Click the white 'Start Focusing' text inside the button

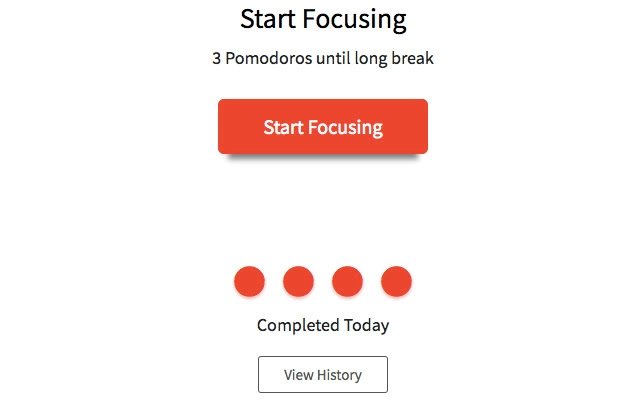point(323,127)
